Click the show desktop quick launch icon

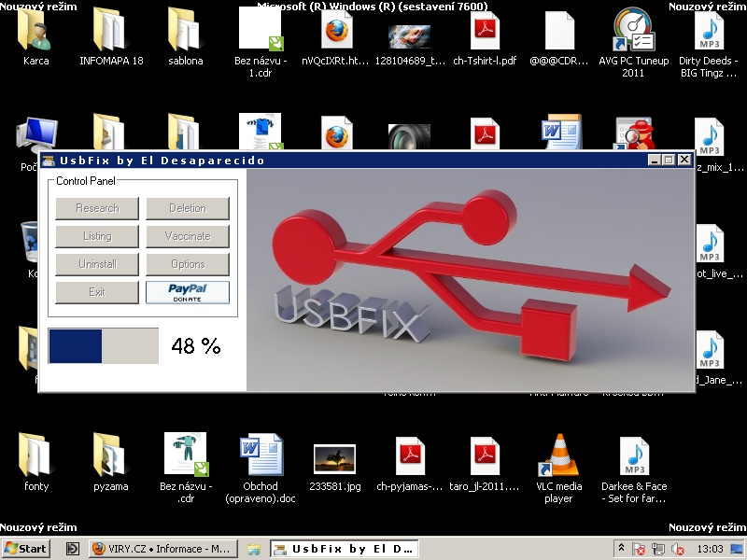[x=73, y=549]
